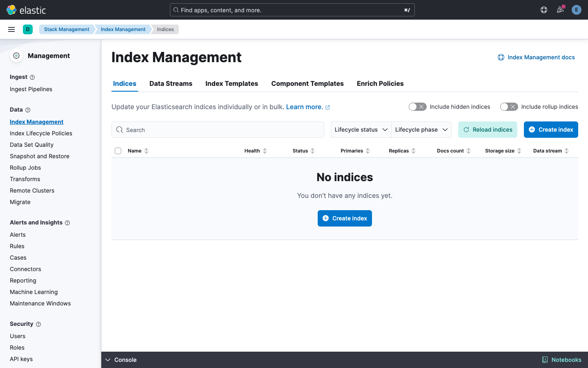Screen dimensions: 588x368
Task: Switch to the Data Streams tab
Action: pos(171,83)
